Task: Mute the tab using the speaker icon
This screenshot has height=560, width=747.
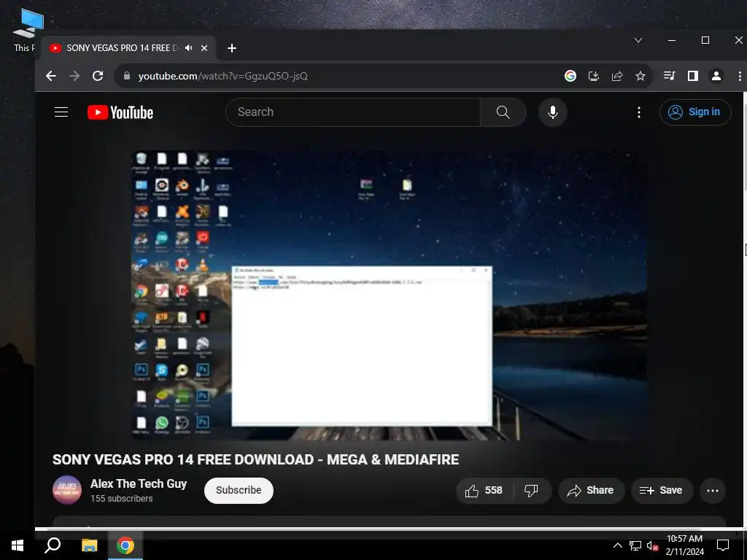Action: 189,48
